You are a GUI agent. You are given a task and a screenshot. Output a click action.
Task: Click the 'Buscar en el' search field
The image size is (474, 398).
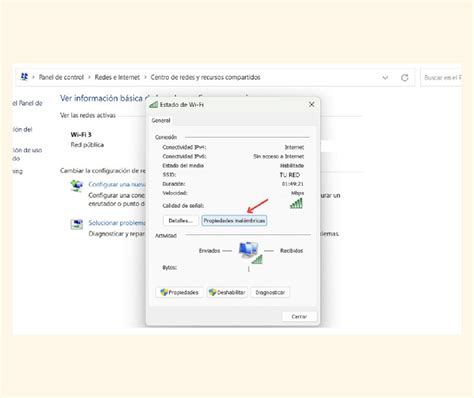coord(441,78)
